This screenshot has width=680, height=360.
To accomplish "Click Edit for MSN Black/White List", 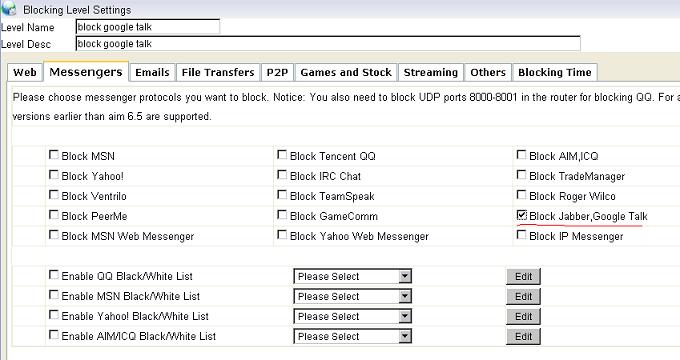I will pyautogui.click(x=523, y=296).
